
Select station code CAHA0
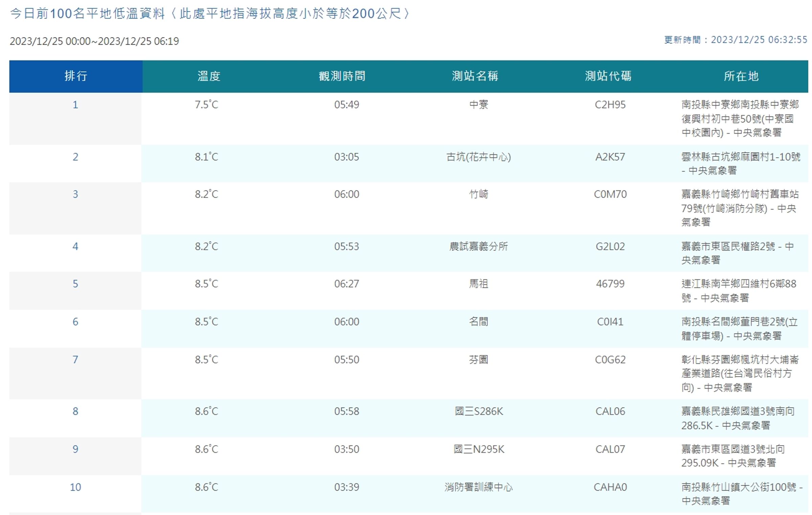(610, 487)
